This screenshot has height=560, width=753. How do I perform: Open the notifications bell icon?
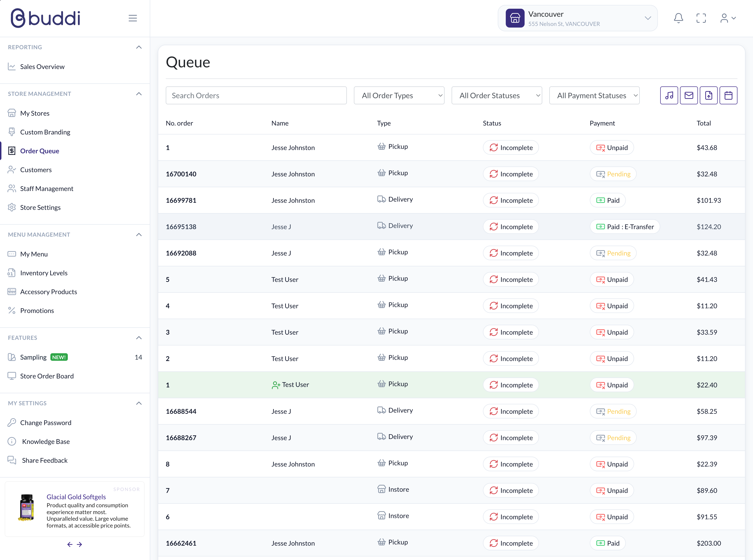pos(678,18)
